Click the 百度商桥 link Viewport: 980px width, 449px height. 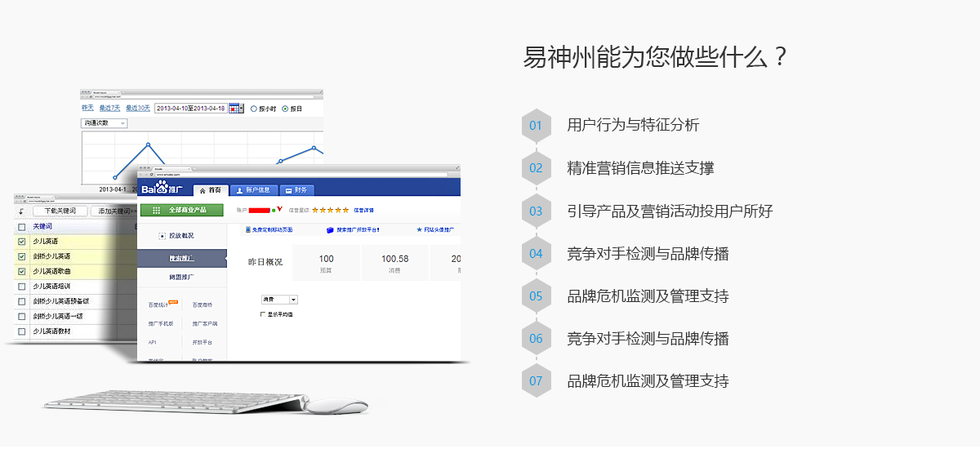(202, 305)
